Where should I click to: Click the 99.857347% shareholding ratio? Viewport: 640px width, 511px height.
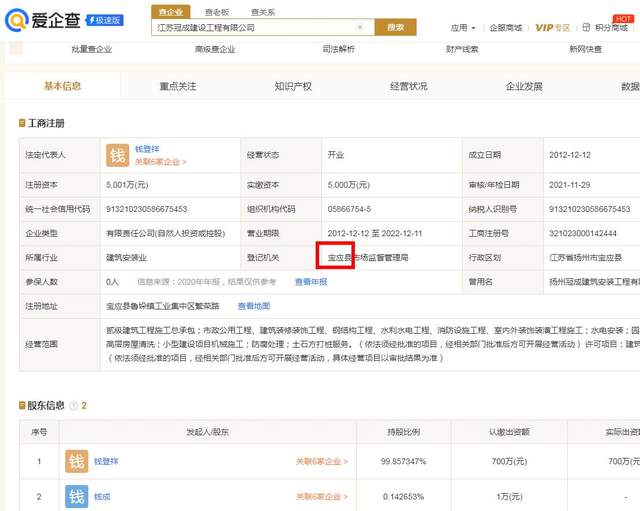(x=403, y=461)
